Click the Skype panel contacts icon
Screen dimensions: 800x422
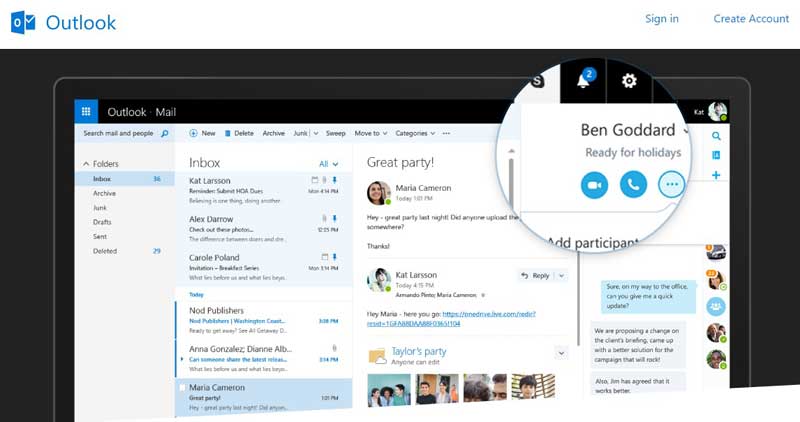[x=716, y=155]
